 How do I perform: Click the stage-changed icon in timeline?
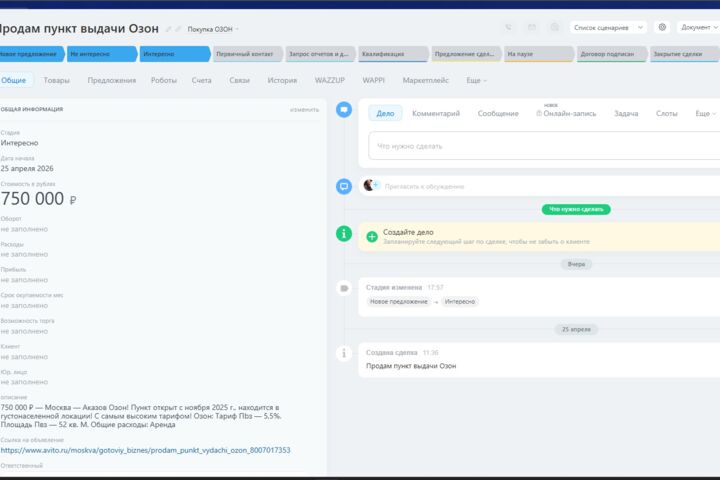[x=344, y=288]
